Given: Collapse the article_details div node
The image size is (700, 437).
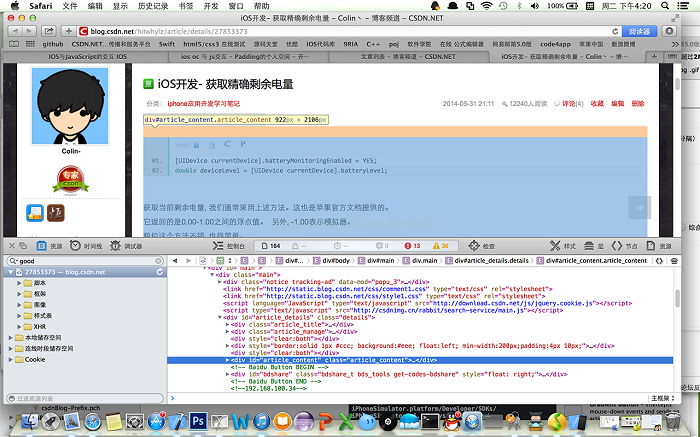Looking at the screenshot, I should coord(220,317).
